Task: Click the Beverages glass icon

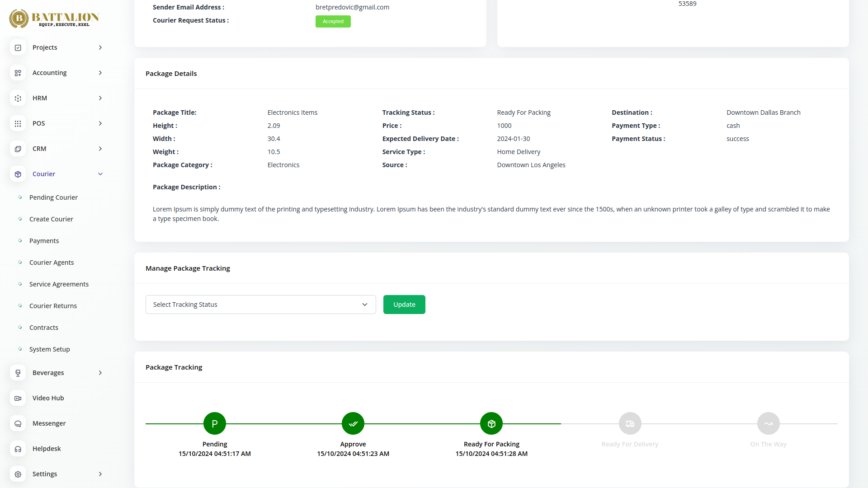Action: 18,373
